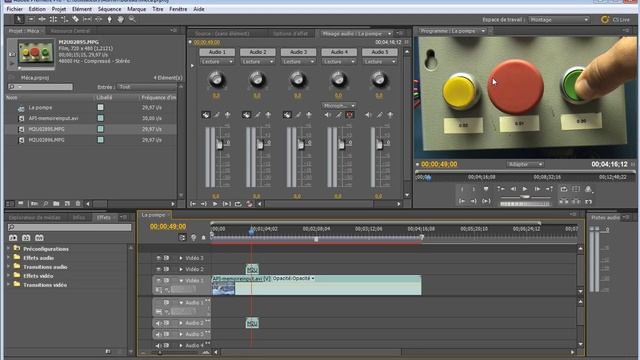Click the Set unnumbered marker icon in timeline
Image resolution: width=640 pixels, height=360 pixels.
tap(203, 238)
